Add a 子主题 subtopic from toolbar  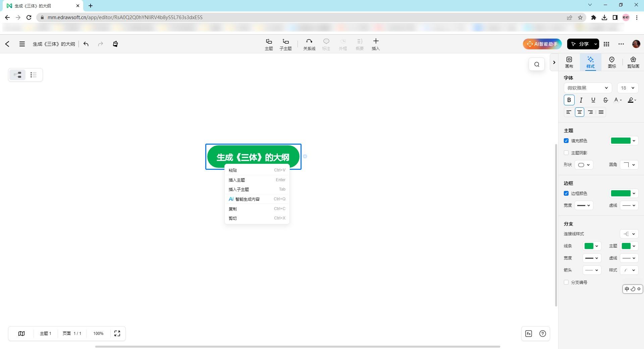[x=285, y=44]
